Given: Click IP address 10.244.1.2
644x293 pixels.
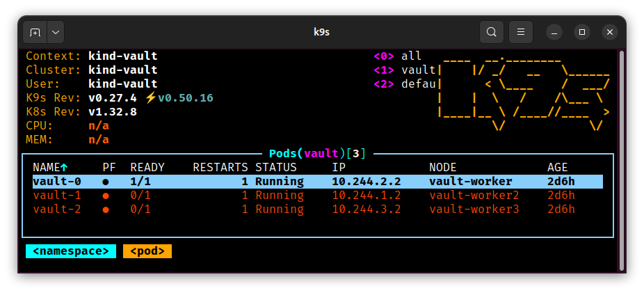Looking at the screenshot, I should pos(367,196).
